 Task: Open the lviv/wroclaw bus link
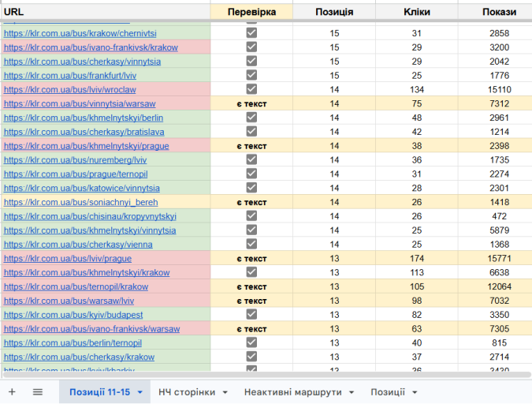click(x=70, y=90)
